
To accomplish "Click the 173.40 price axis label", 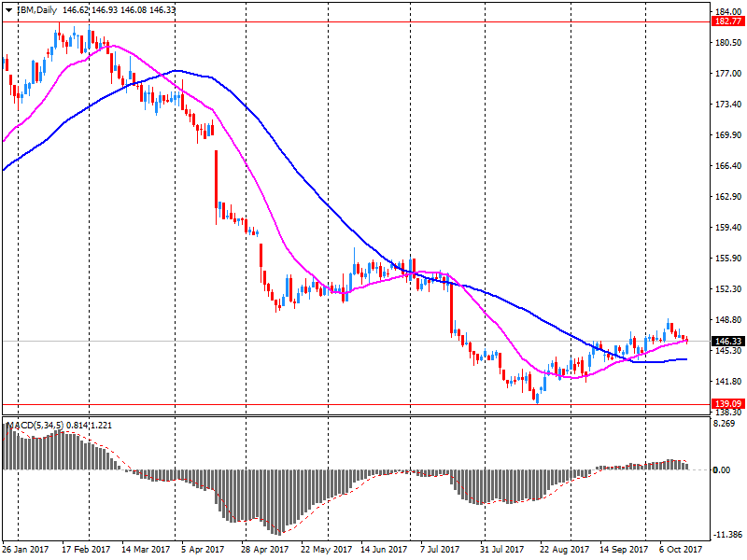I will point(728,104).
